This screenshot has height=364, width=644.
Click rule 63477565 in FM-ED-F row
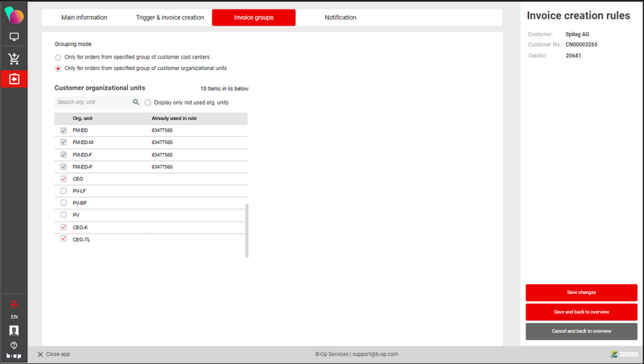(163, 155)
